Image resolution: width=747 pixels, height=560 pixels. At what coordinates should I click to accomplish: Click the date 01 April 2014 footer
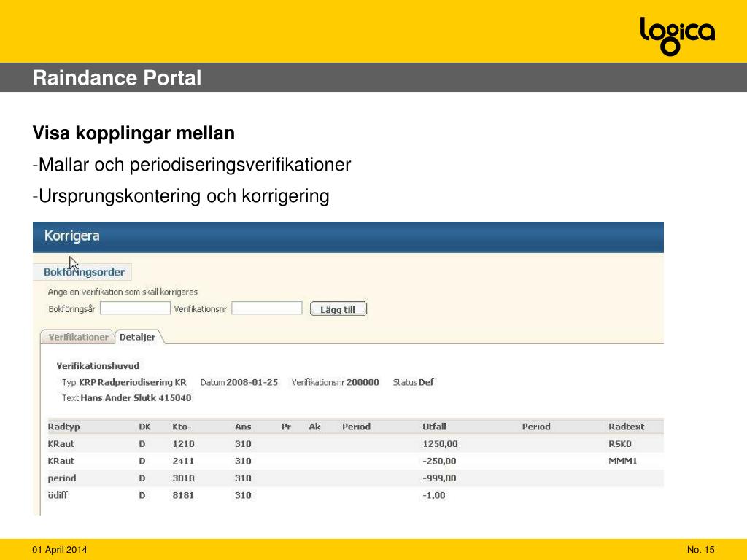pyautogui.click(x=60, y=550)
